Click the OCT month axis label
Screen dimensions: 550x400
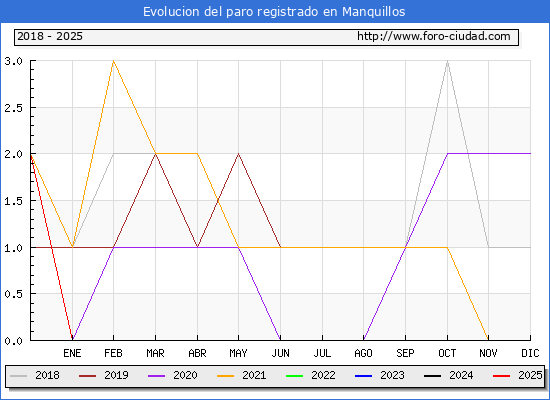(447, 353)
